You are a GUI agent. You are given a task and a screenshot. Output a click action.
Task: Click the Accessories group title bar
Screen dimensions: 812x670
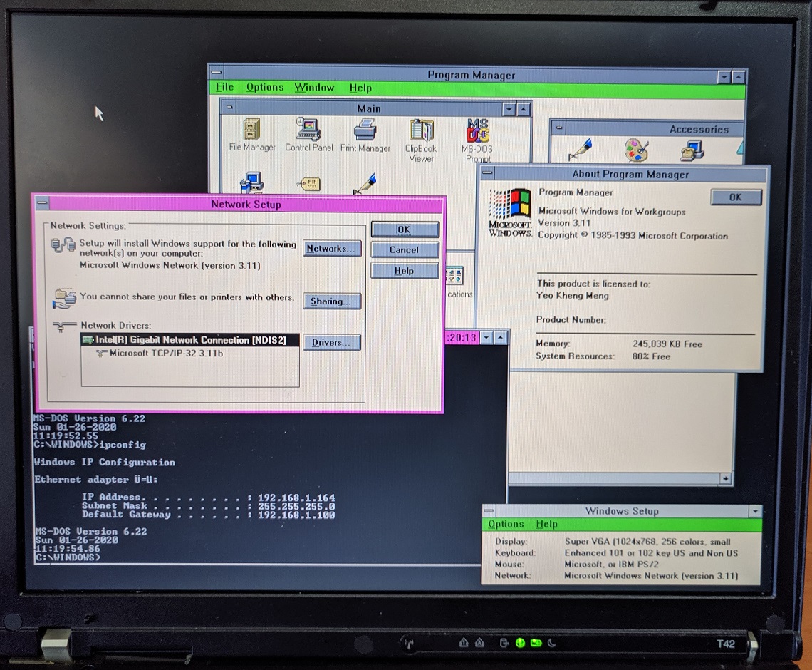pos(655,129)
